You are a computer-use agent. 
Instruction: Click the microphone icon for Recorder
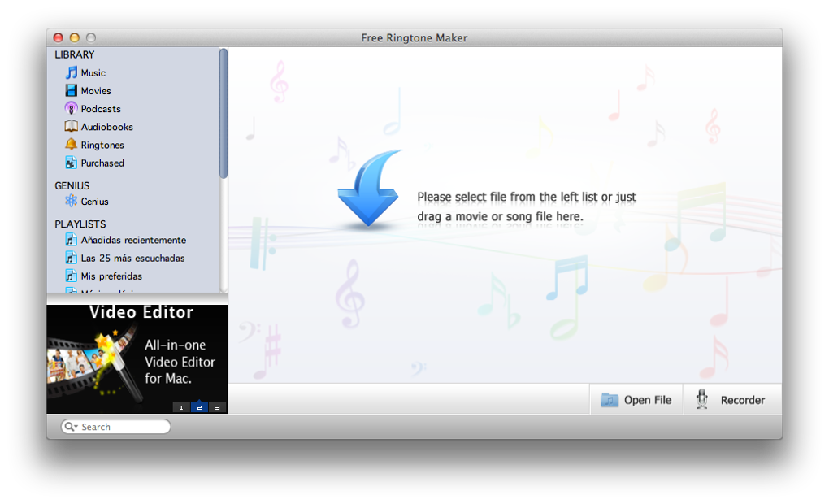[701, 399]
